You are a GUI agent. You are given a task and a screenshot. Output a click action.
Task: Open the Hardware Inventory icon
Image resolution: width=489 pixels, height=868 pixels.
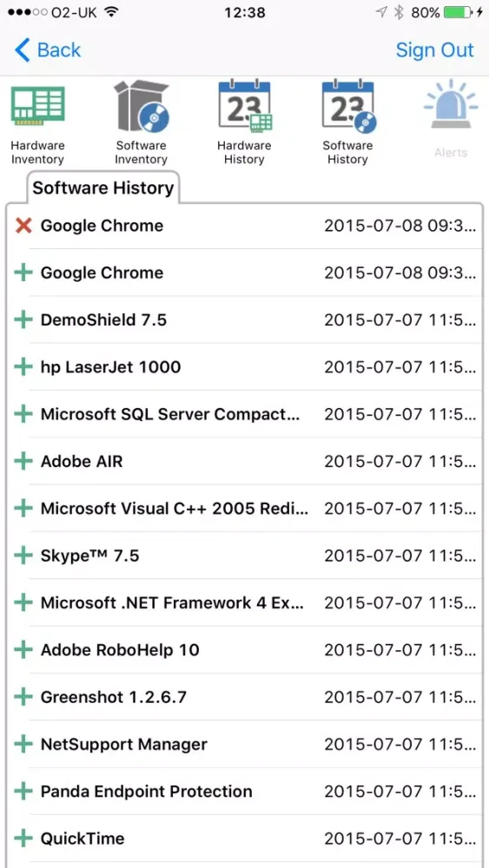point(37,107)
